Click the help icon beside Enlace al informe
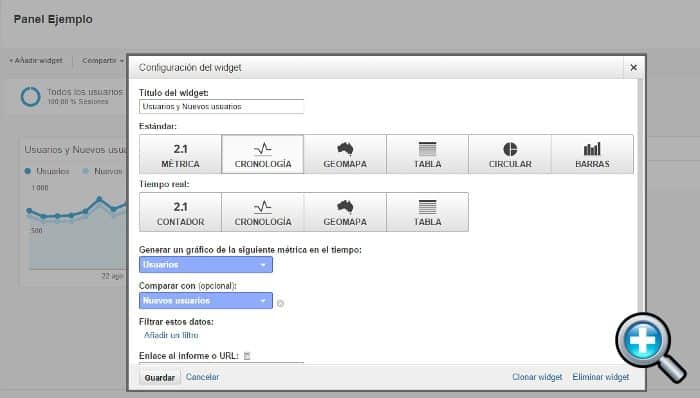This screenshot has width=700, height=398. (247, 356)
